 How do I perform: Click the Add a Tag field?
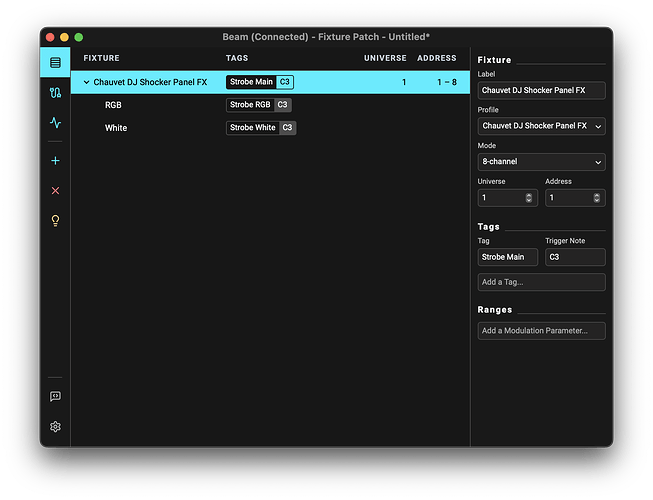pos(541,282)
